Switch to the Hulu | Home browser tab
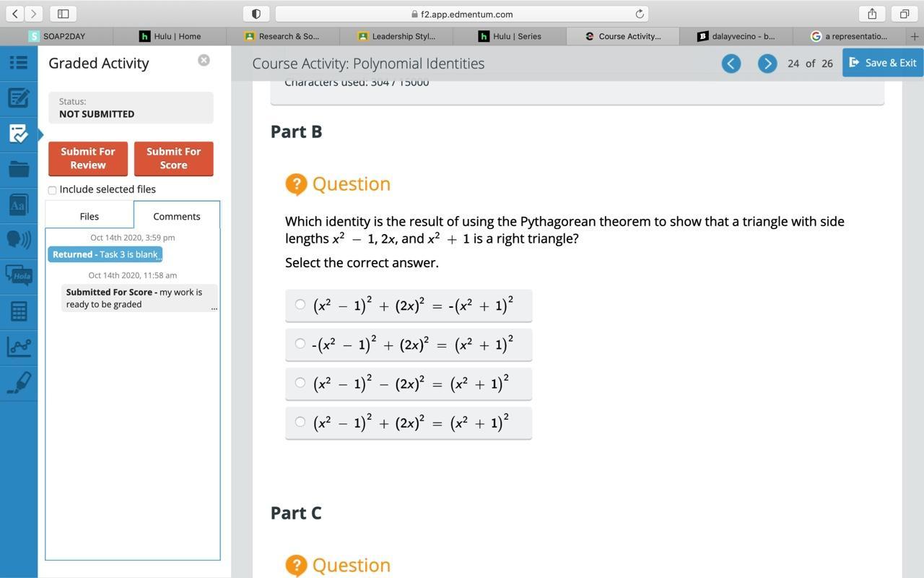The image size is (924, 578). pos(170,36)
